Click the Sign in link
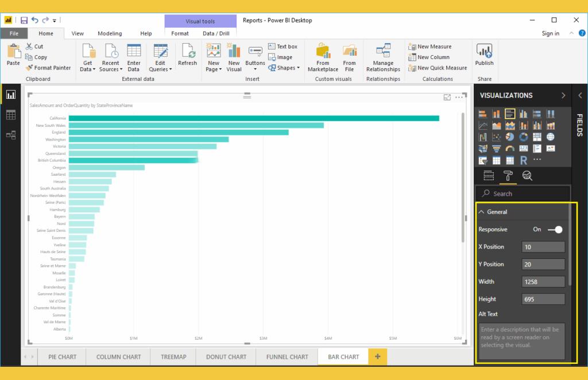Viewport: 588px width, 380px height. pos(550,34)
